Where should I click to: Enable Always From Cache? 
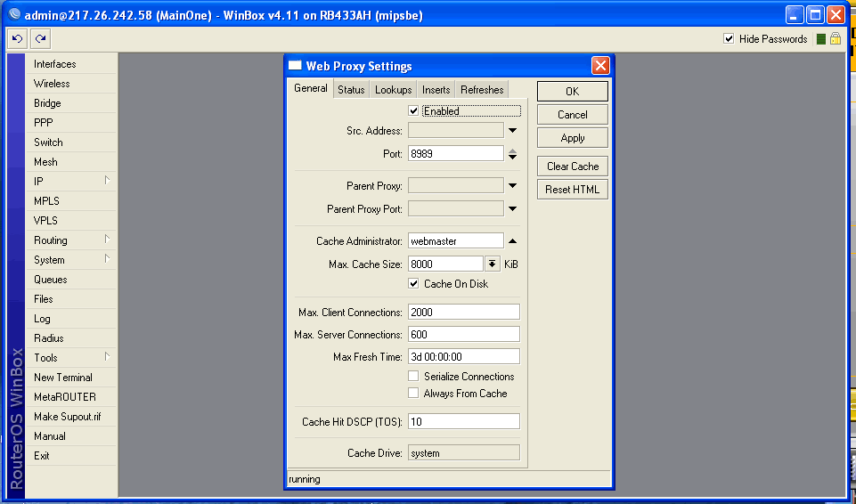413,394
